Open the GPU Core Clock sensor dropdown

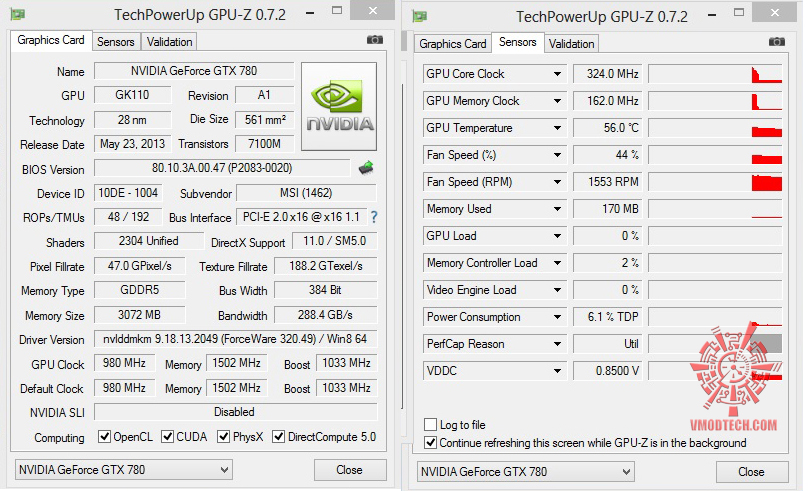557,74
